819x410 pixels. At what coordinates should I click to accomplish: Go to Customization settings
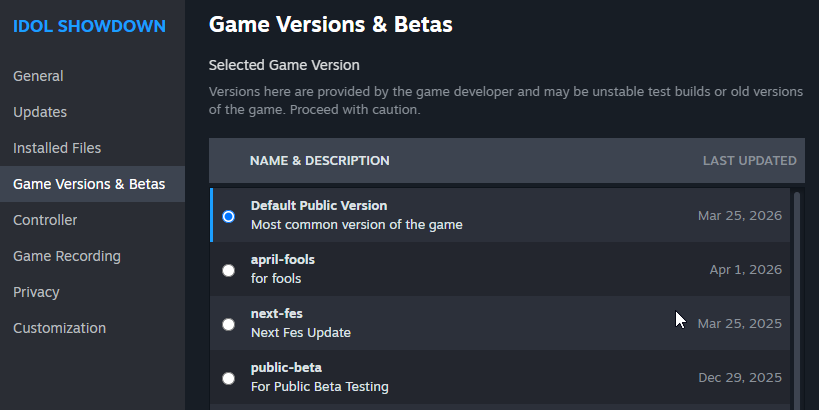[x=59, y=328]
